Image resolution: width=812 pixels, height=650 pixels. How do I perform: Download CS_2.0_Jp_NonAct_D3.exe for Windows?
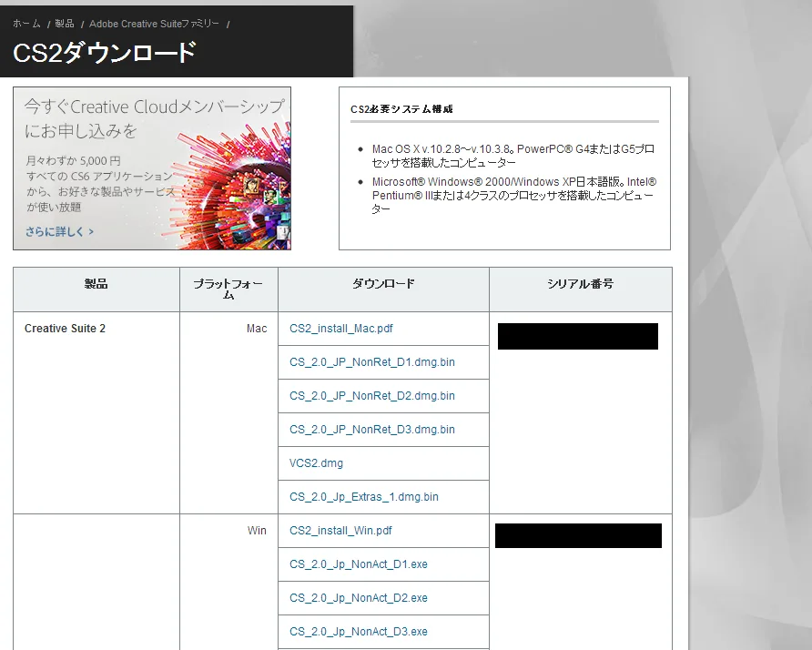pyautogui.click(x=359, y=631)
